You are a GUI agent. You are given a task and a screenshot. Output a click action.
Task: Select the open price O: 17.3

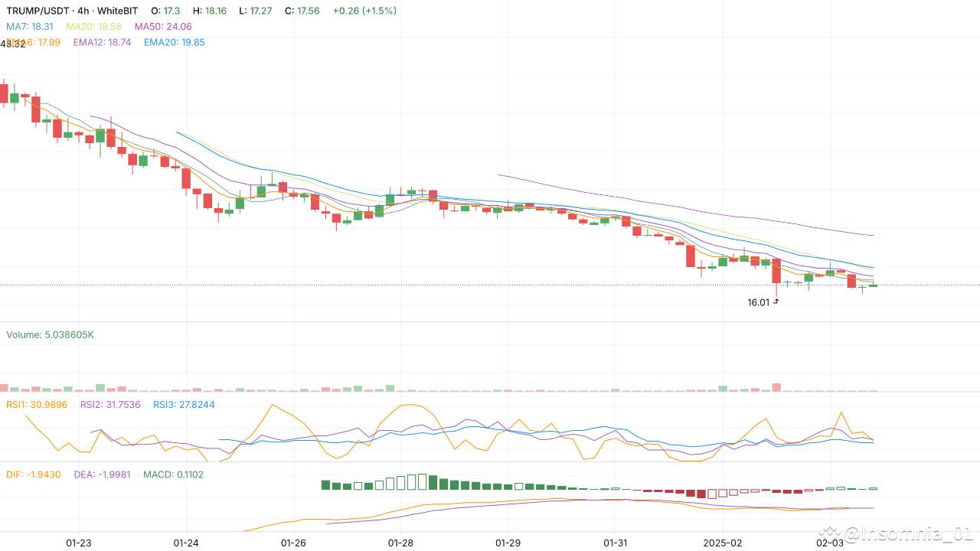point(166,11)
